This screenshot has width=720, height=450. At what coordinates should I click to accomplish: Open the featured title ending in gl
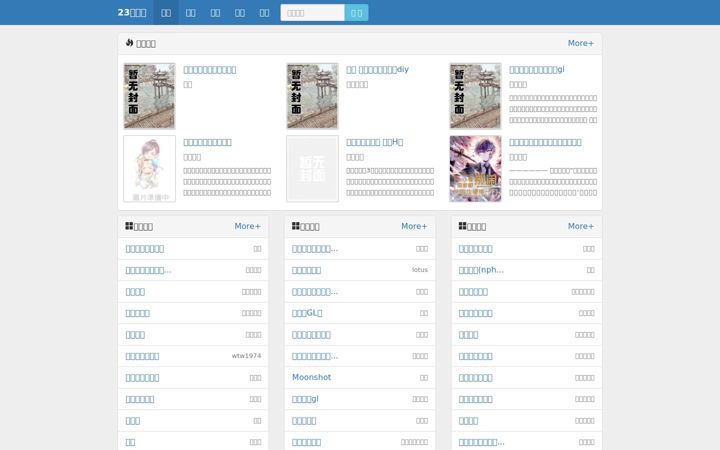tap(536, 69)
